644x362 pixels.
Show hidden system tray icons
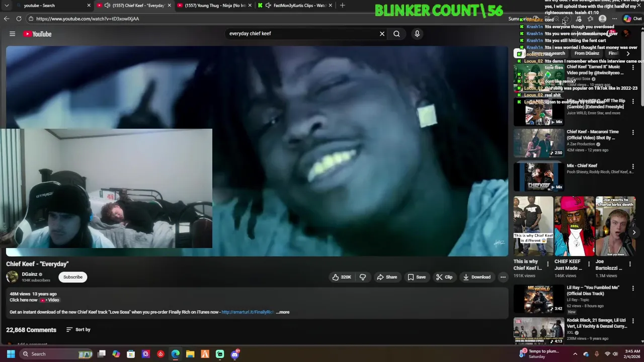click(575, 354)
